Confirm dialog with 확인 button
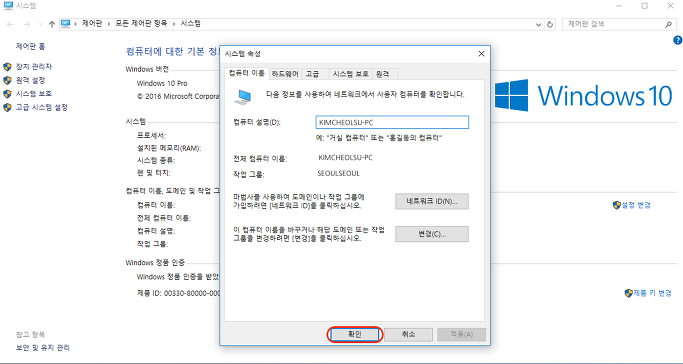Image resolution: width=683 pixels, height=364 pixels. (355, 334)
